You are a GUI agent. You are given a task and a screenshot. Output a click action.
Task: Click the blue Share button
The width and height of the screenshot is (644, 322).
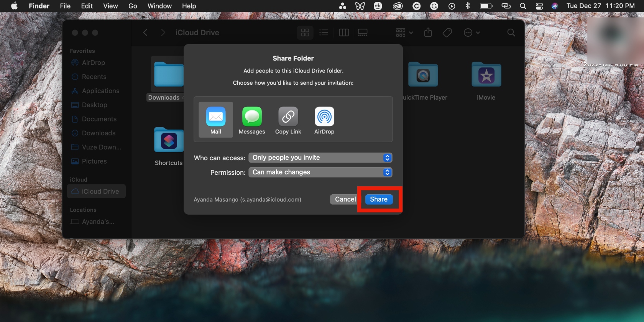tap(379, 199)
